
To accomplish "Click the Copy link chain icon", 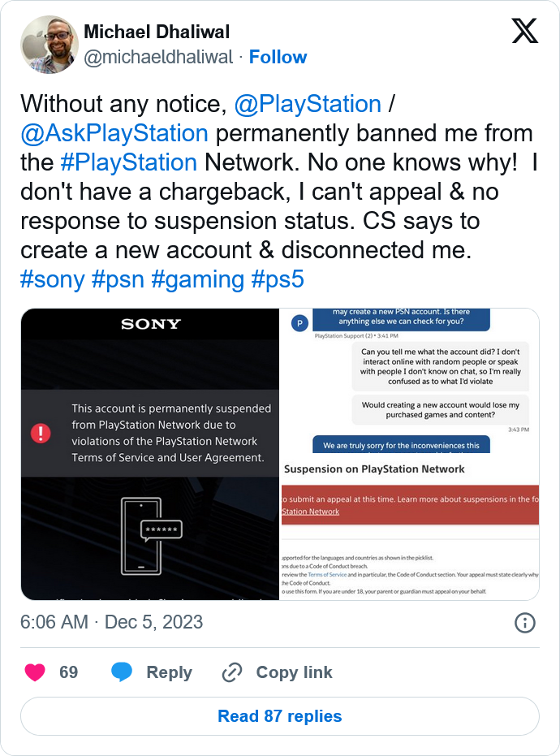I will (232, 672).
